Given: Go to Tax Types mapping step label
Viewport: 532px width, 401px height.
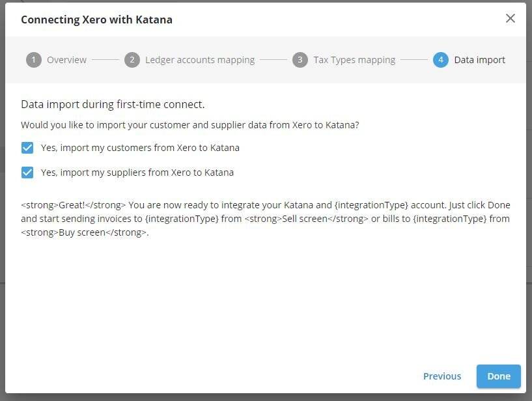Looking at the screenshot, I should click(x=354, y=60).
